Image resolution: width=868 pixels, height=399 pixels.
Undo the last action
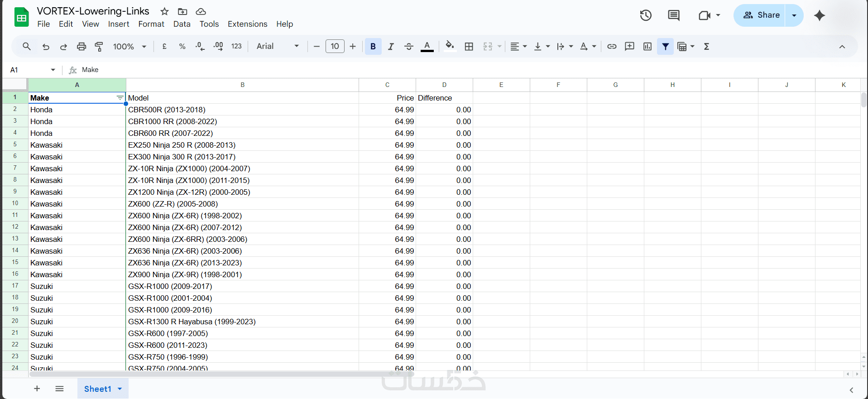click(46, 46)
